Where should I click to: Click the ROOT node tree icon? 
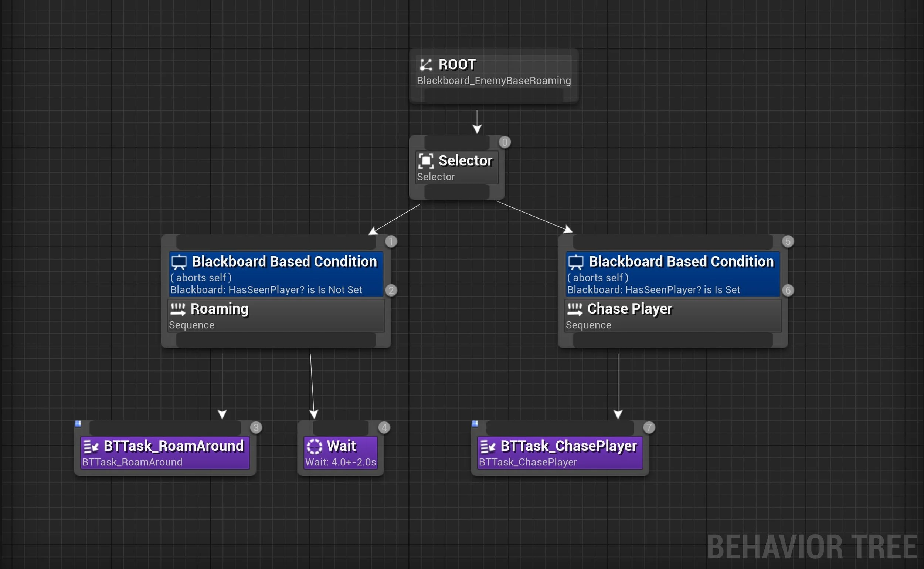[426, 65]
